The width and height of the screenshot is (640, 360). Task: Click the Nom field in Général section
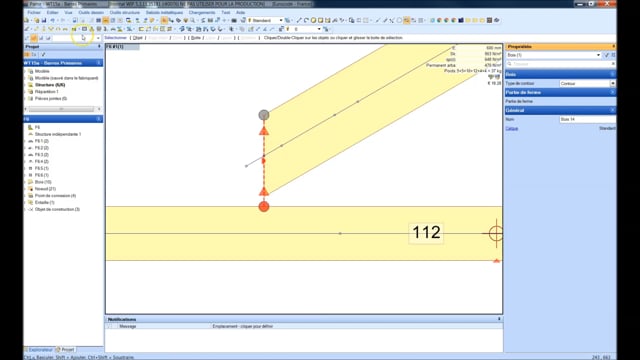[587, 119]
